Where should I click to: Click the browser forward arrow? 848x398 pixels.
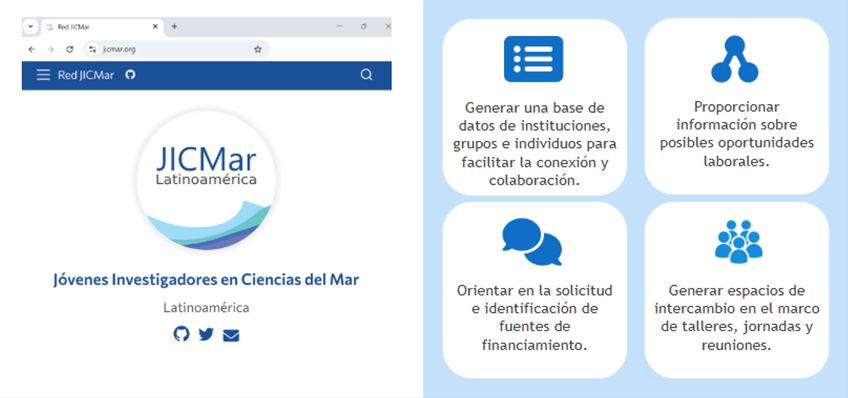[50, 49]
